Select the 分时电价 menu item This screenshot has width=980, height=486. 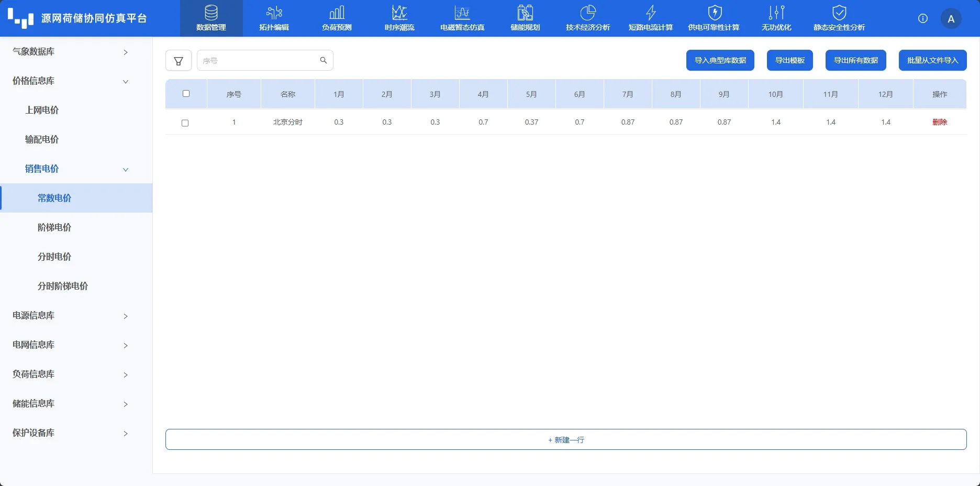tap(76, 257)
